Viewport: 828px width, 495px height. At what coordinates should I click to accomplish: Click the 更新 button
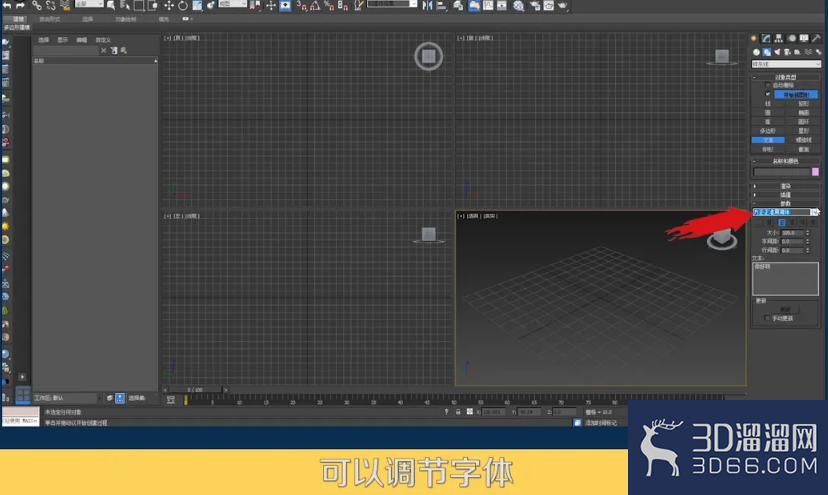coord(785,310)
